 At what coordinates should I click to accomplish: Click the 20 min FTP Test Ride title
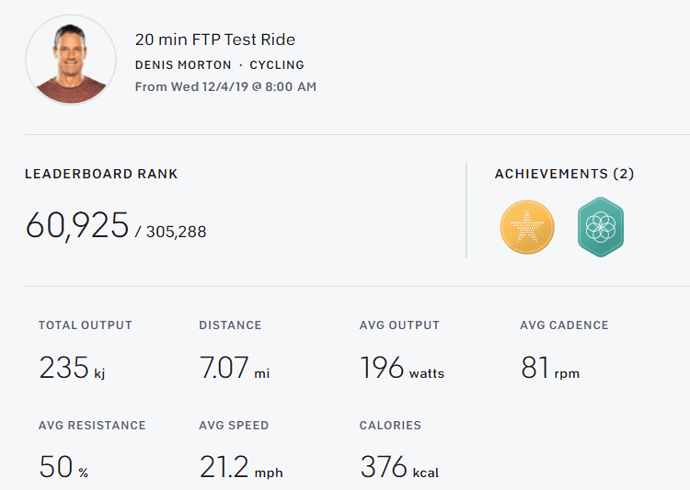215,40
